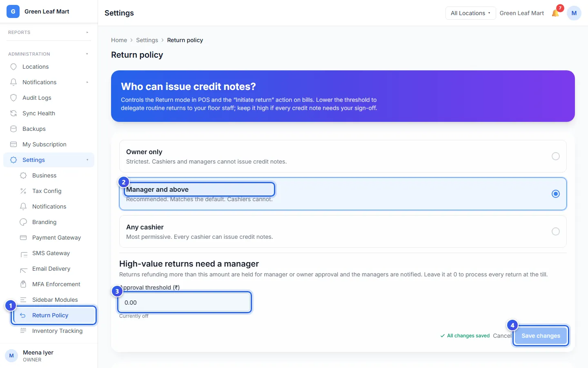Click the Tax Config percent icon
Viewport: 588px width, 368px height.
(x=23, y=191)
